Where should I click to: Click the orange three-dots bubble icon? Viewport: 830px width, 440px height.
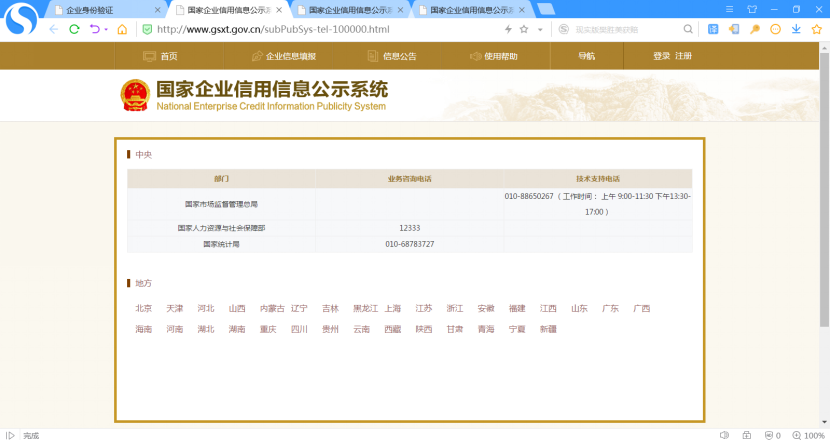coord(775,29)
